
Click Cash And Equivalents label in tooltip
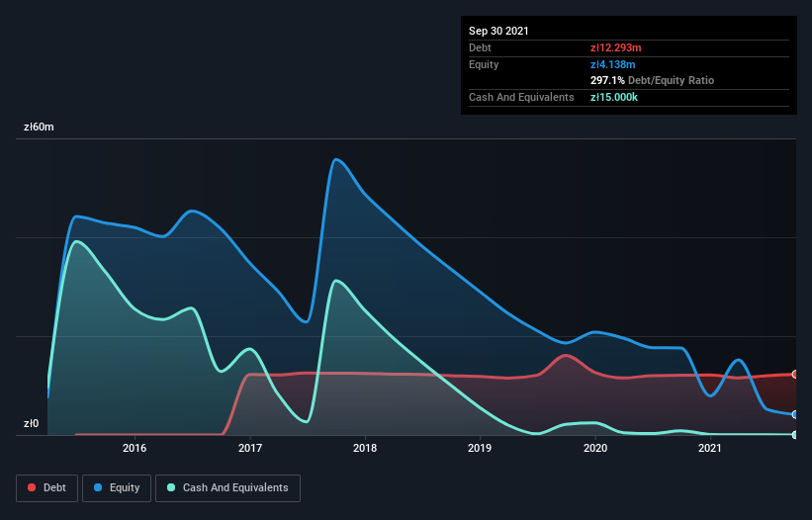point(521,97)
